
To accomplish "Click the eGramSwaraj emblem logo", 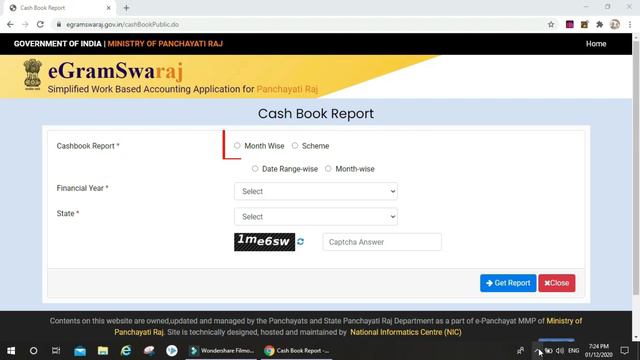I will pyautogui.click(x=32, y=74).
